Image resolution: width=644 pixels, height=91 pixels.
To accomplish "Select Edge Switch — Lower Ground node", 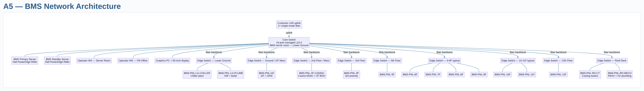I will (214, 61).
